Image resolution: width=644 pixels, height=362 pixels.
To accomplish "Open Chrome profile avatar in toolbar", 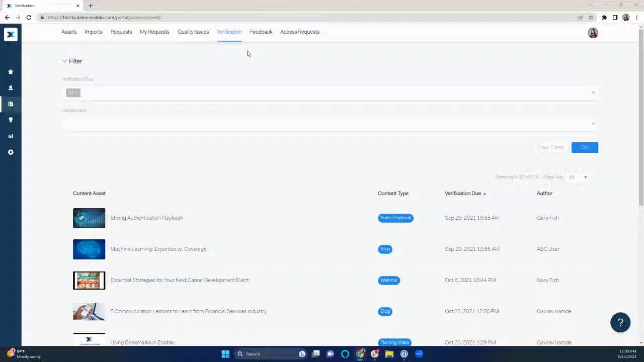I will [x=626, y=18].
